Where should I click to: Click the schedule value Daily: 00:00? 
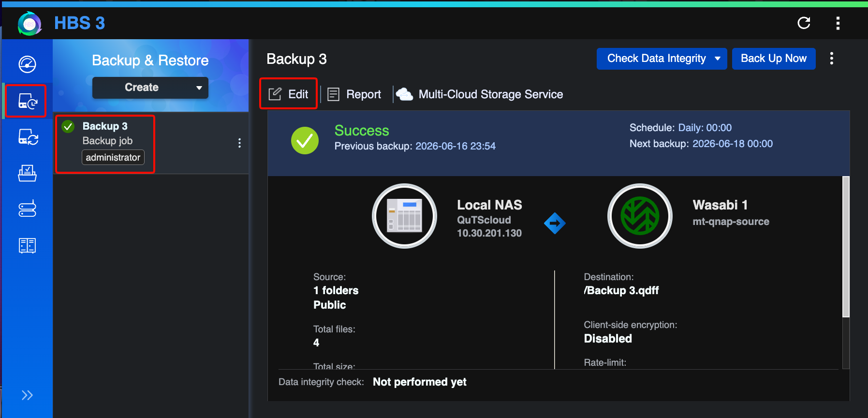pyautogui.click(x=705, y=128)
